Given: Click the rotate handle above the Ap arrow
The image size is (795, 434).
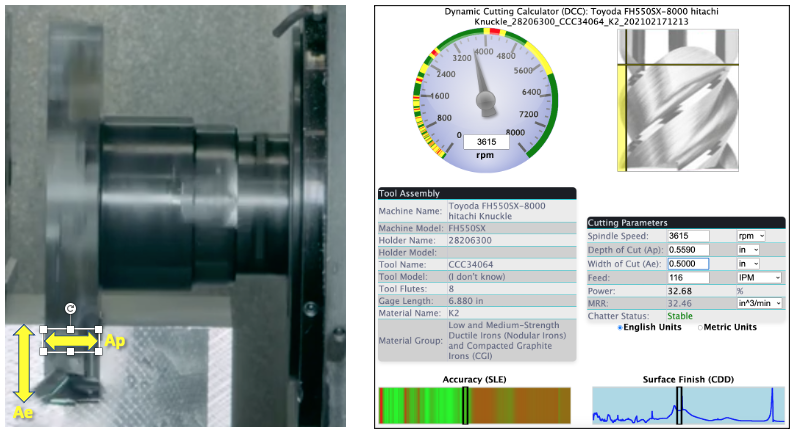Looking at the screenshot, I should point(70,308).
